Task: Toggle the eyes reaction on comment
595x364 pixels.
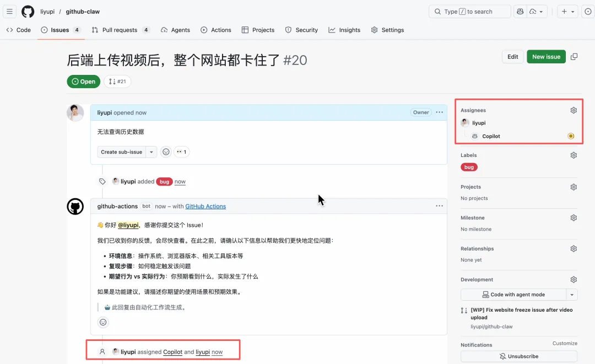Action: click(x=181, y=152)
